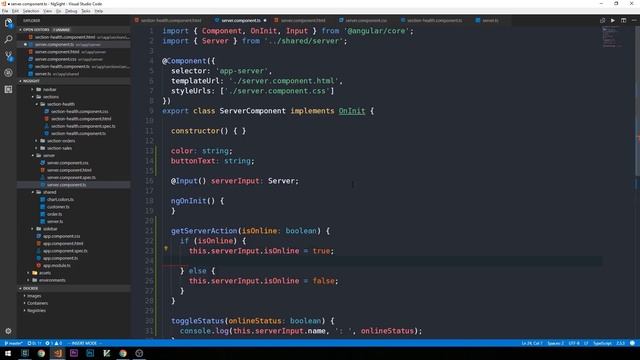
Task: Click the underlined OnInit on line 9
Action: point(352,111)
